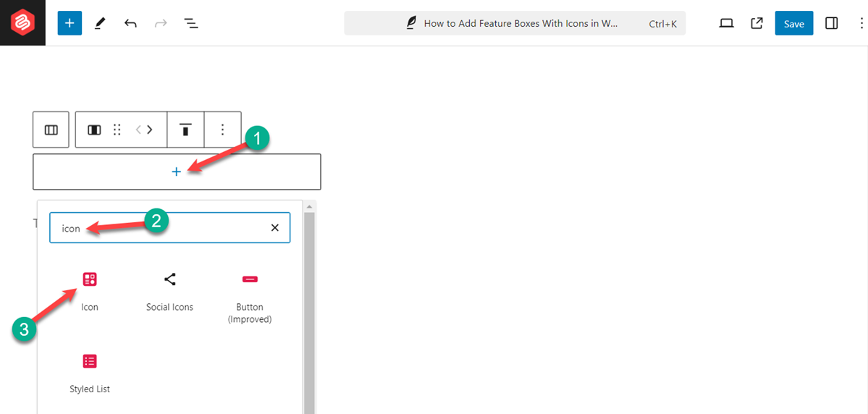Screen dimensions: 868x414
Task: Click the Undo arrow
Action: 130,23
